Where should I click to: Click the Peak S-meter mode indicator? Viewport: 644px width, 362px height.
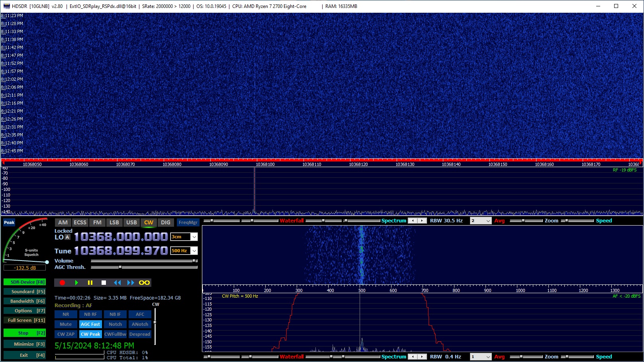[9, 222]
